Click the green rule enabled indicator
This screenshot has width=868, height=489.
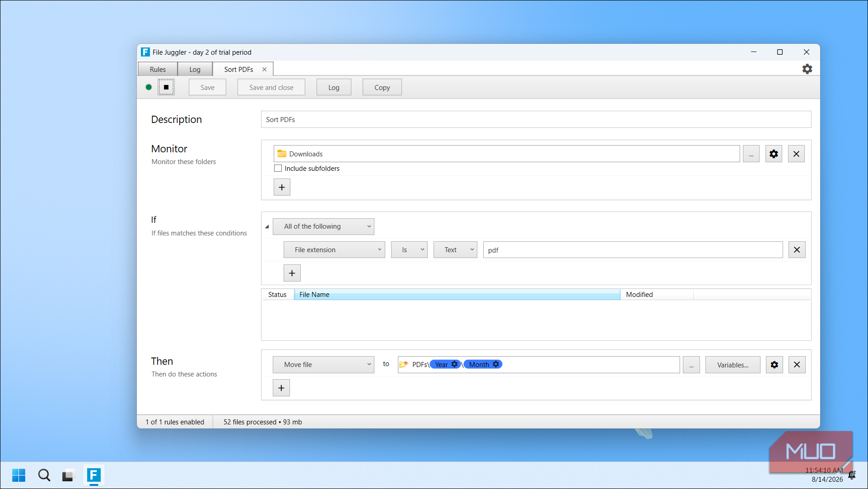click(x=149, y=87)
